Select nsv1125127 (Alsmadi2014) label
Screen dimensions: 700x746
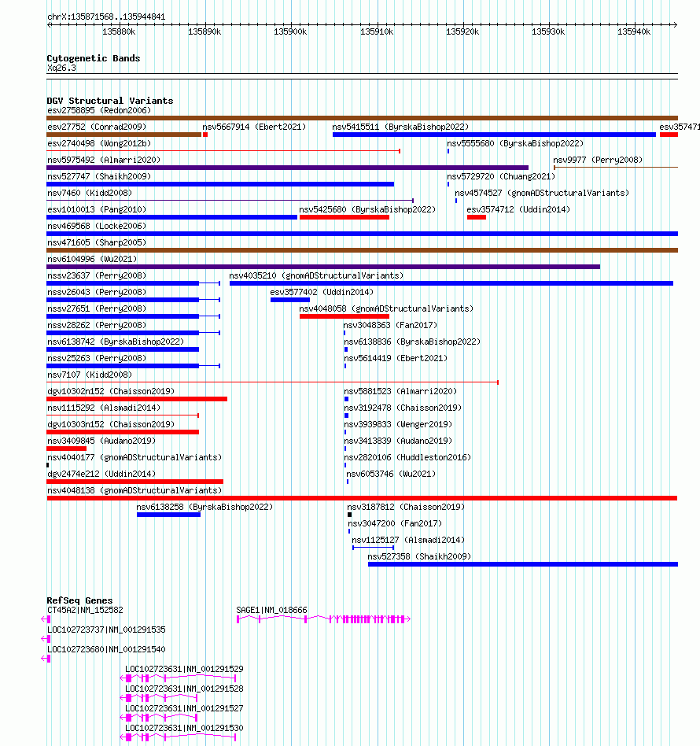click(408, 541)
